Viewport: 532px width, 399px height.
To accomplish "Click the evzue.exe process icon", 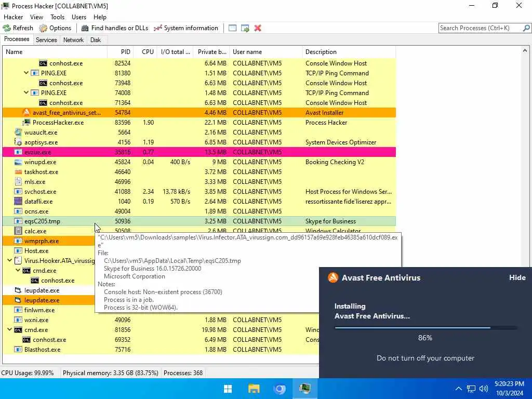I will (x=18, y=152).
